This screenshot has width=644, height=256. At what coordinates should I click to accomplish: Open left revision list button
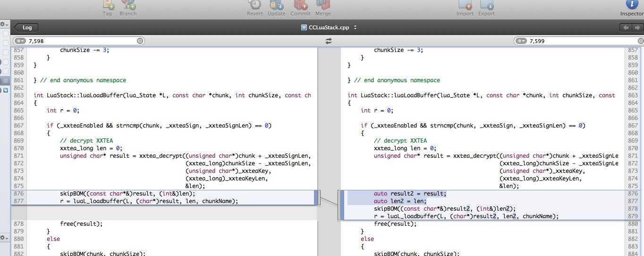139,41
